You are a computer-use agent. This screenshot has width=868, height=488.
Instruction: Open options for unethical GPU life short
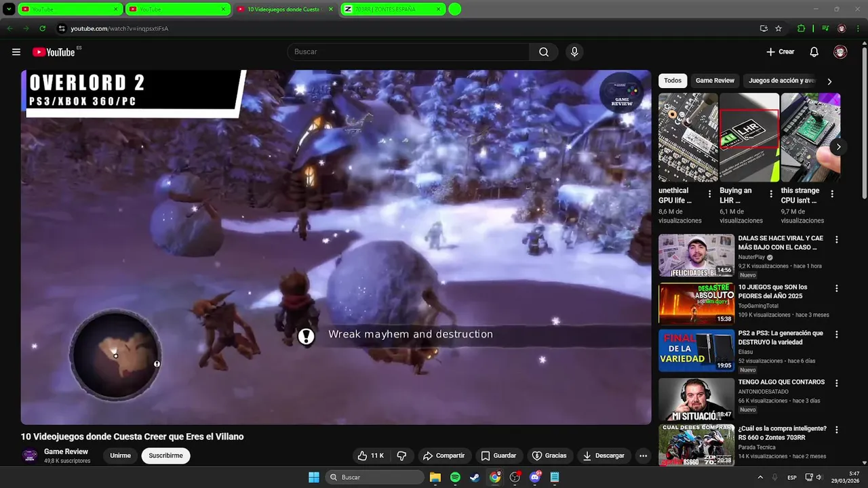(x=709, y=194)
